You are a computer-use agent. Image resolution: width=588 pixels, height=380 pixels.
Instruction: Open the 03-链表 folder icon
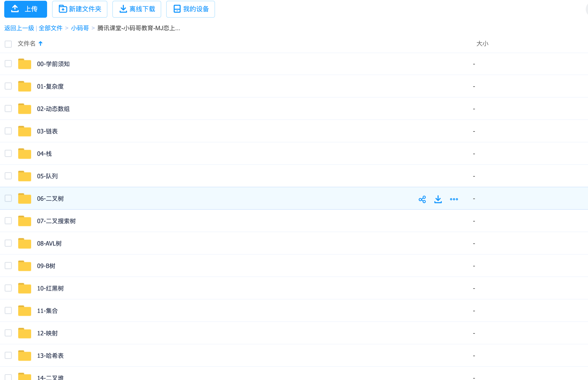pos(25,131)
